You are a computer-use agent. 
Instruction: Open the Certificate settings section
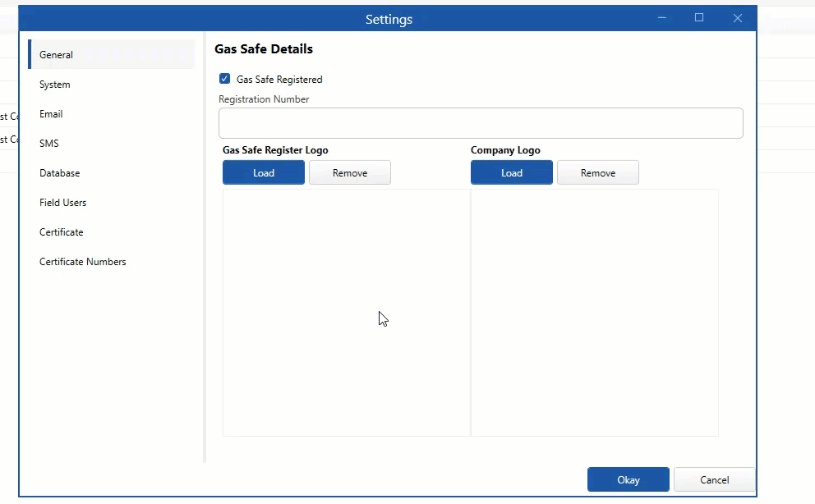[61, 231]
